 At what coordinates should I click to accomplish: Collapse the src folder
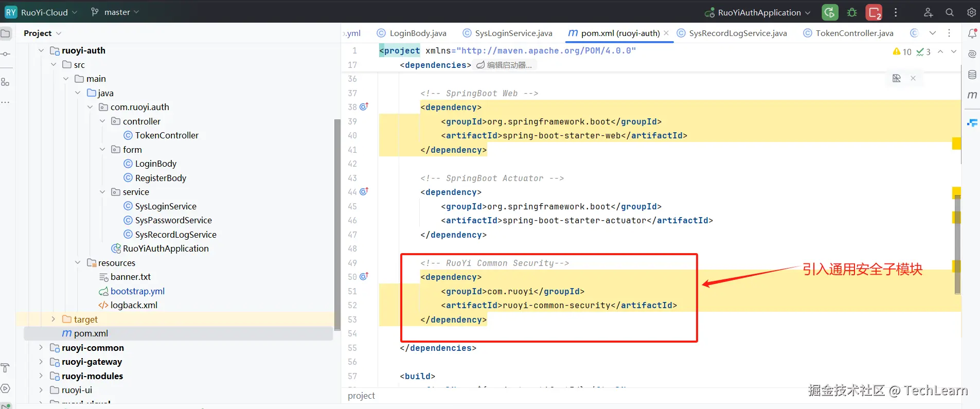tap(54, 64)
